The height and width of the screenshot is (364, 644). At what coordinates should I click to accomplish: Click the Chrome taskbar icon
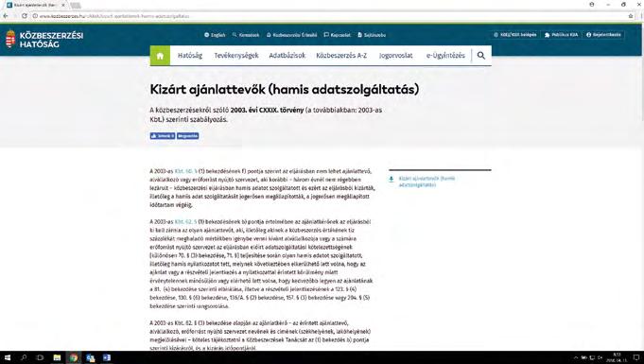pos(74,357)
